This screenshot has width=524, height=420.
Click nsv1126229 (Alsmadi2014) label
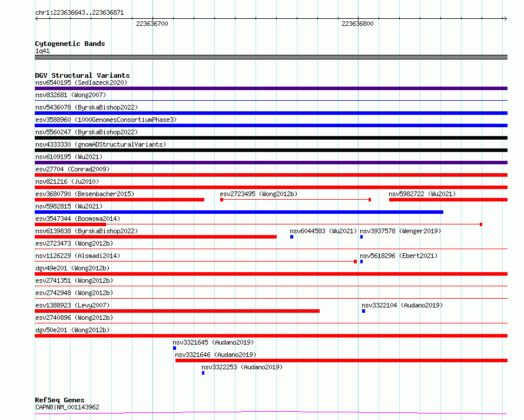[78, 256]
